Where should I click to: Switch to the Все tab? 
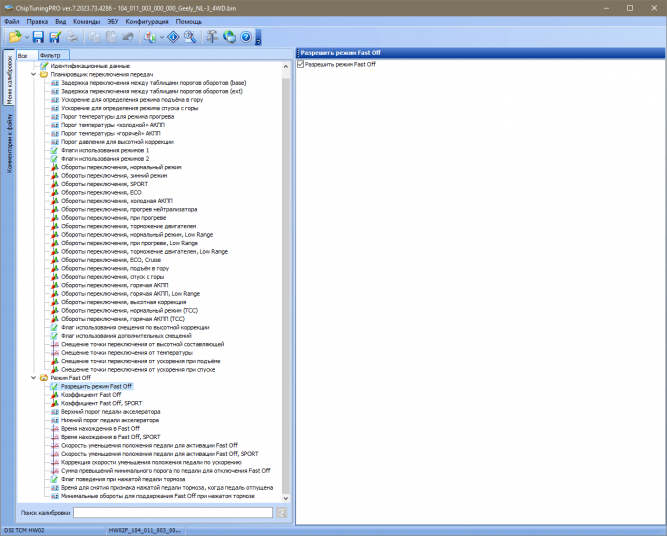click(27, 55)
